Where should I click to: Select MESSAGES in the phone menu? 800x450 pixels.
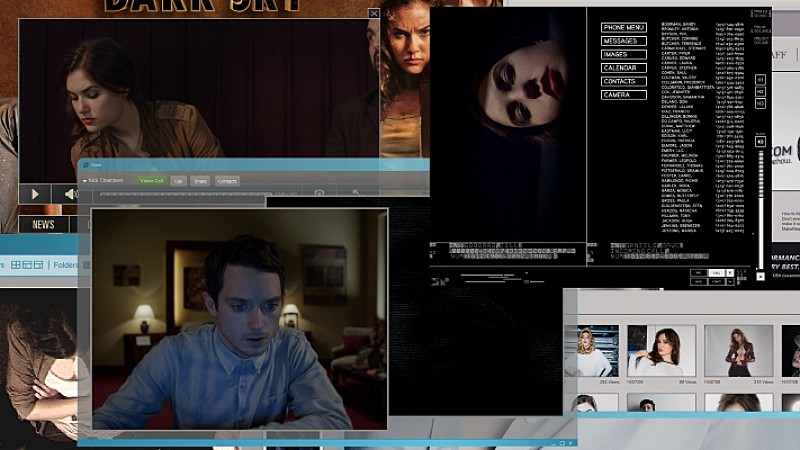coord(620,41)
